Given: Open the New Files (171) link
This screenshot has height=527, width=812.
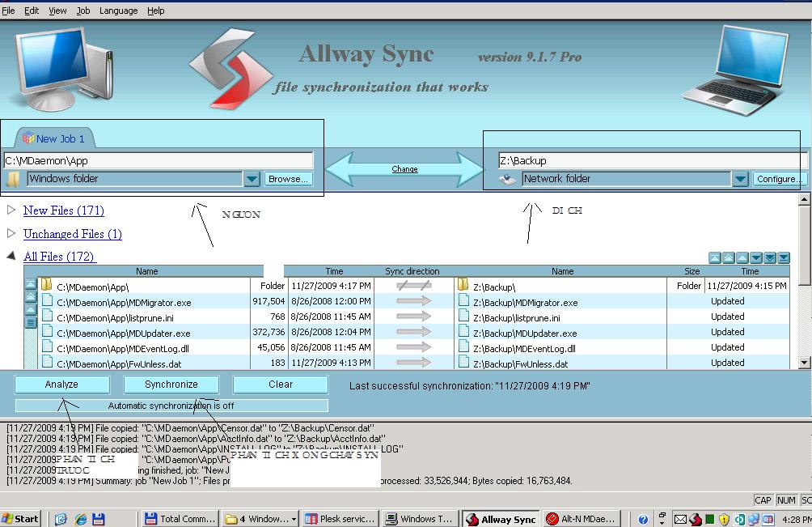Looking at the screenshot, I should 64,210.
